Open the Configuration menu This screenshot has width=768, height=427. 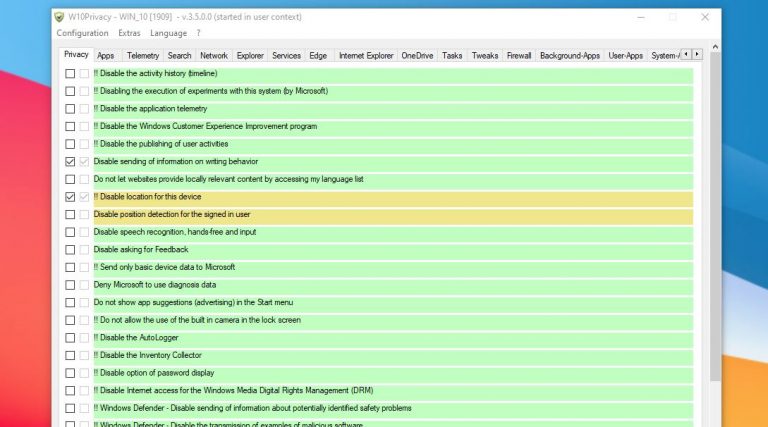click(x=82, y=33)
